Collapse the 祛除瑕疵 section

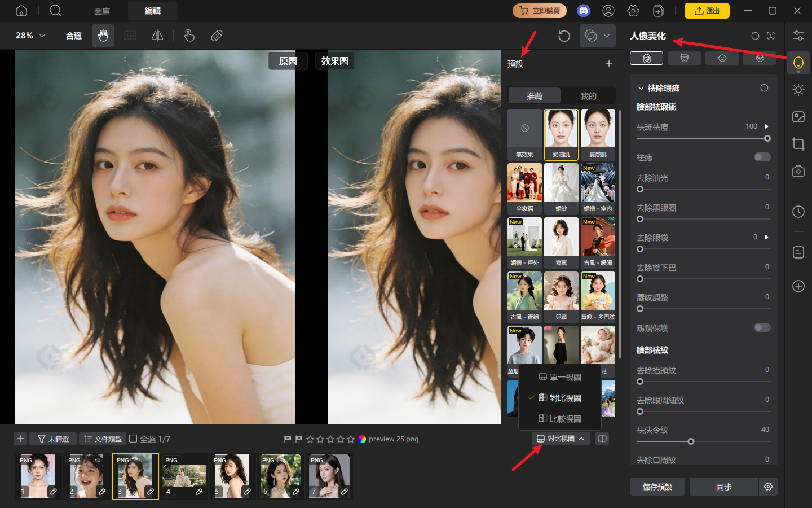pyautogui.click(x=641, y=88)
